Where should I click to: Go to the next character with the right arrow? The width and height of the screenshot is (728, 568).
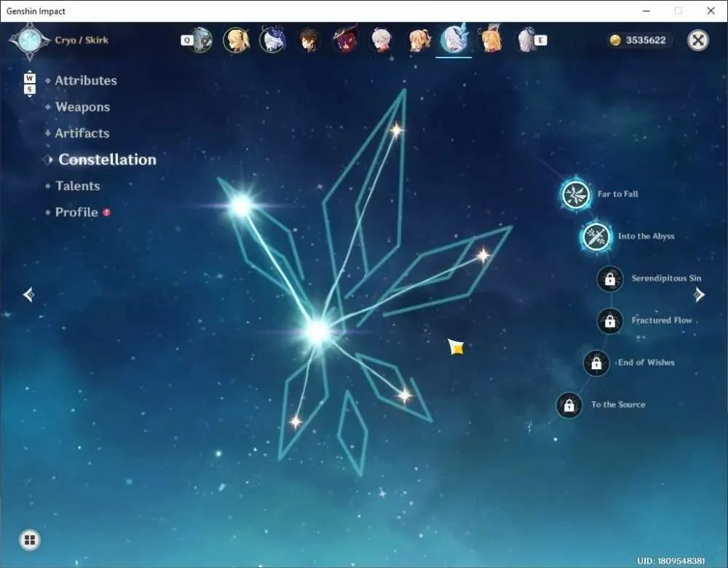click(x=699, y=294)
